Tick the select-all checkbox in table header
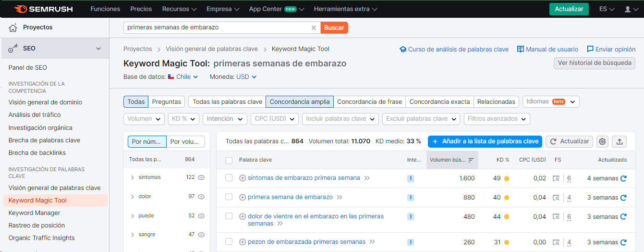Image resolution: width=644 pixels, height=252 pixels. click(229, 160)
